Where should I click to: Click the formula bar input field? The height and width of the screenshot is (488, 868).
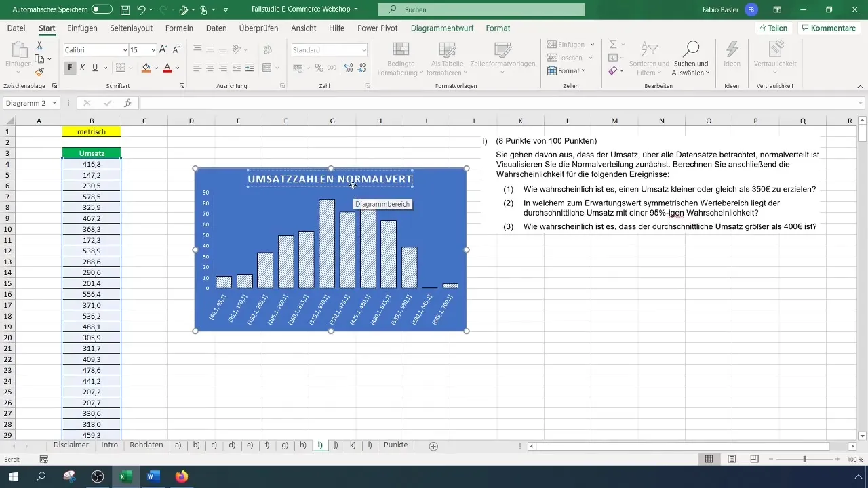(502, 103)
